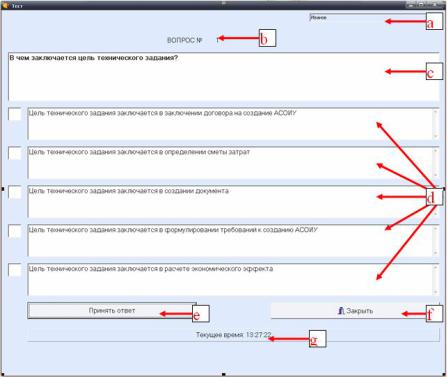This screenshot has height=377, width=447.
Task: Select checkbox for the cost estimate answer
Action: point(15,153)
